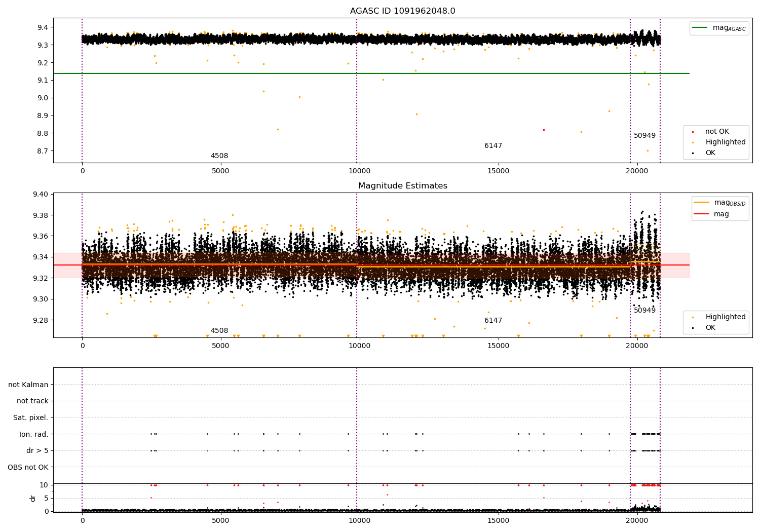This screenshot has height=532, width=760.
Task: Click the '9.34' y-tick in middle plot
Action: click(41, 257)
